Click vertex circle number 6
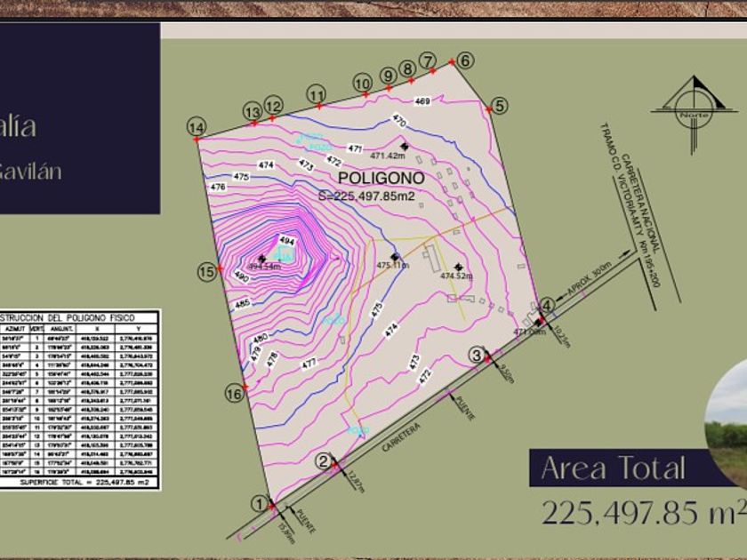 [x=466, y=60]
